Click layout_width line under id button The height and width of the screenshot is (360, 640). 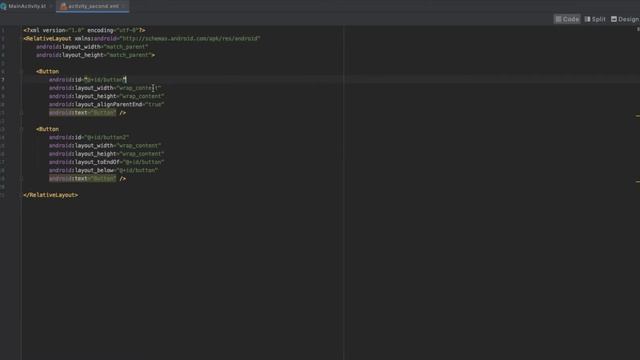point(105,88)
